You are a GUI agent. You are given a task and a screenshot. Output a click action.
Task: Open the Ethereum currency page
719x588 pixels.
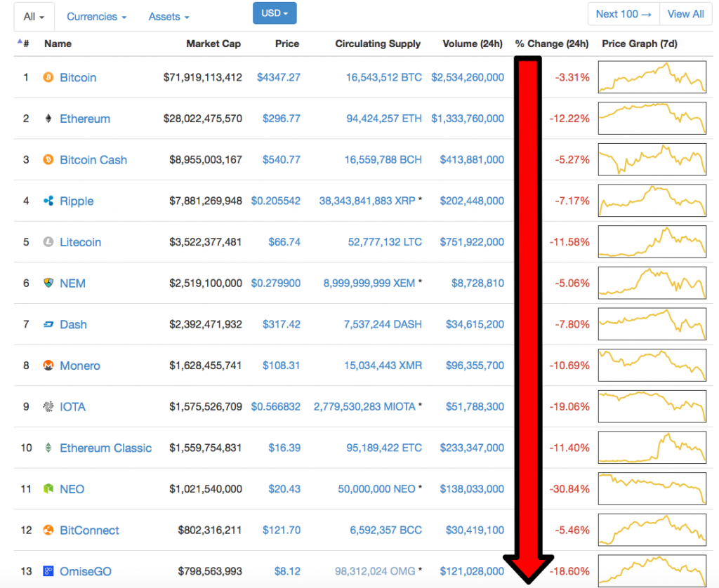85,119
